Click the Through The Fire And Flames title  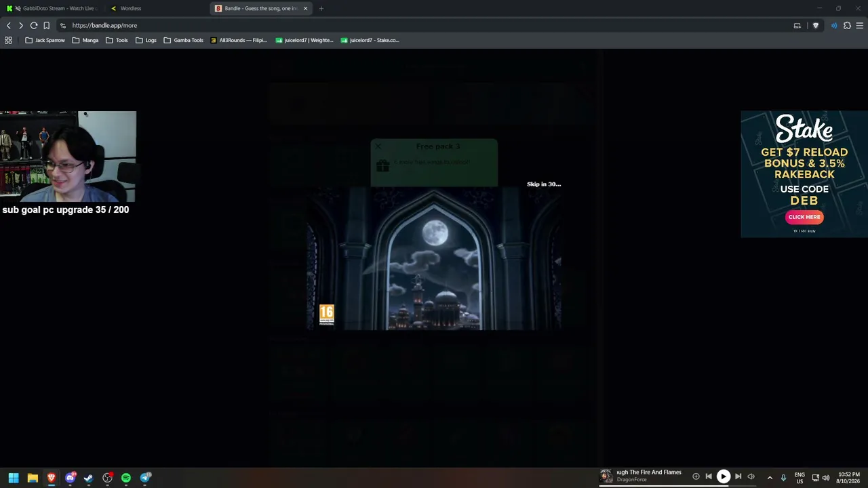[x=649, y=472]
